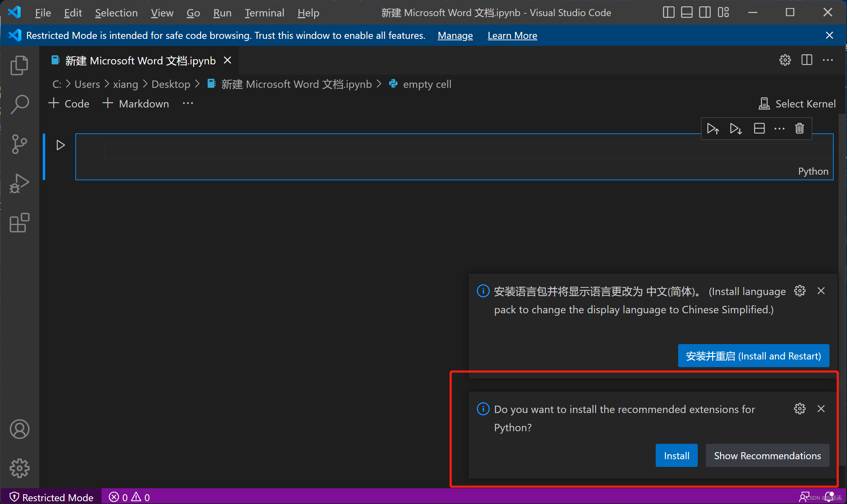This screenshot has width=847, height=504.
Task: Execute cells above this cell
Action: [x=713, y=129]
